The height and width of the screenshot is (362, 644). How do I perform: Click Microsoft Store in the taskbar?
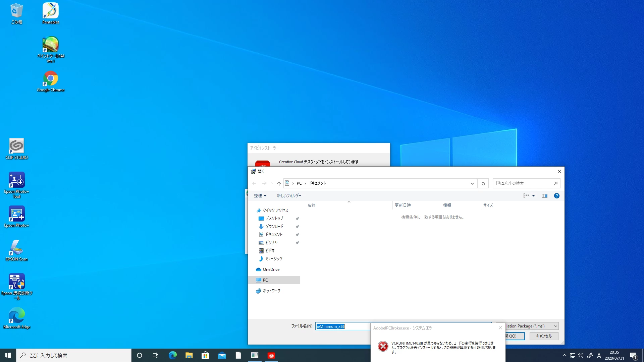pyautogui.click(x=205, y=355)
